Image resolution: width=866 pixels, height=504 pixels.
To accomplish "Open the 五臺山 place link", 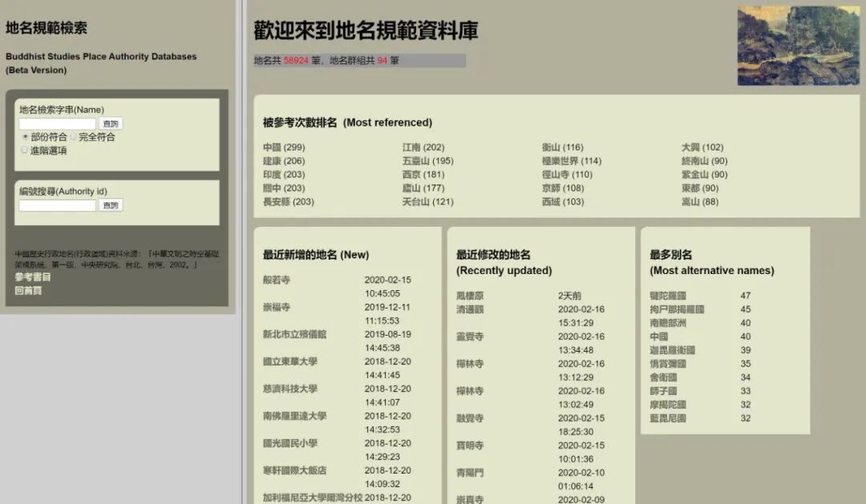I will [x=416, y=161].
